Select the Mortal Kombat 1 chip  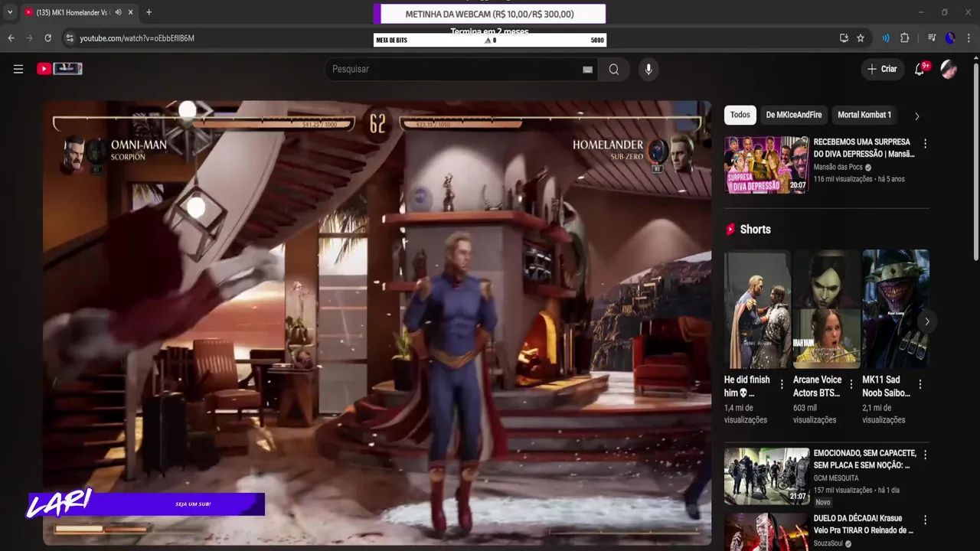(x=864, y=115)
